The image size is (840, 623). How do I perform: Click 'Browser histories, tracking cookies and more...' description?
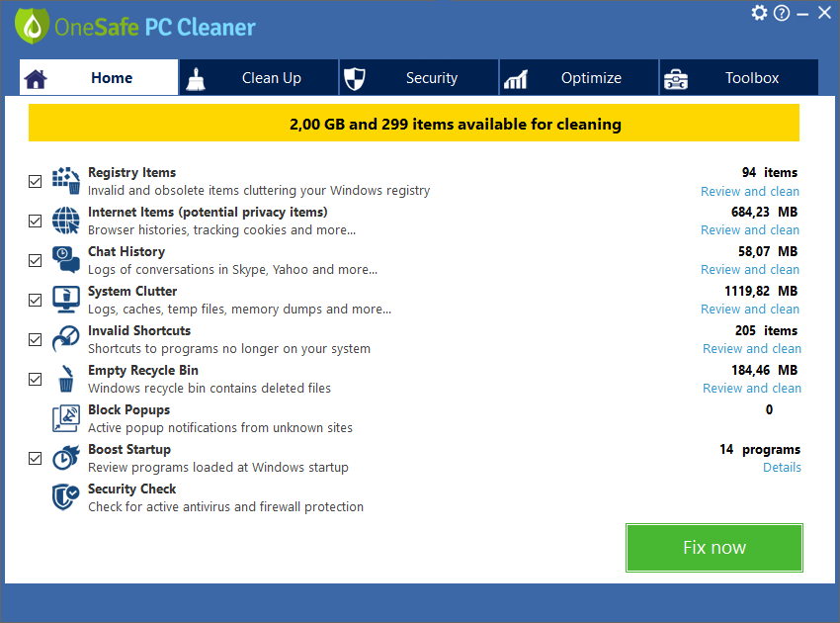point(221,230)
